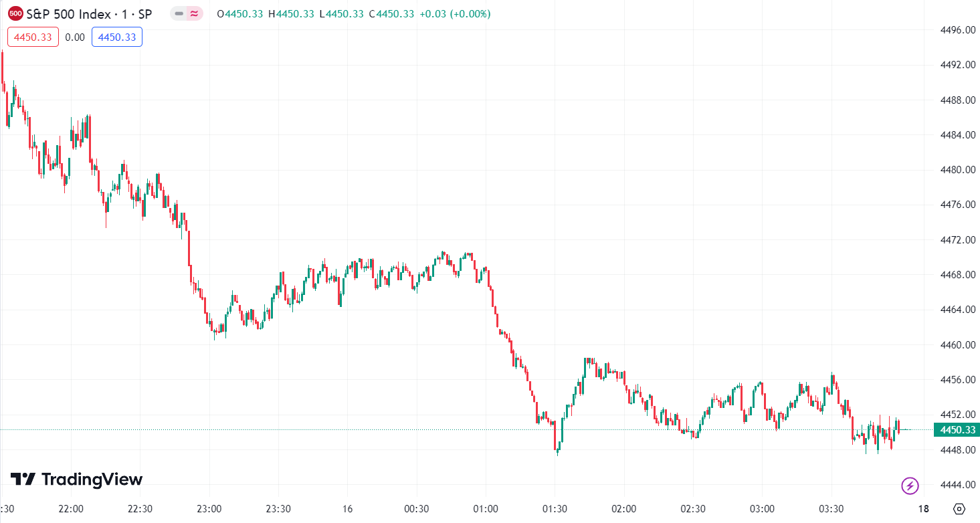Click the 23:00 time axis label
This screenshot has width=980, height=523.
pos(209,508)
